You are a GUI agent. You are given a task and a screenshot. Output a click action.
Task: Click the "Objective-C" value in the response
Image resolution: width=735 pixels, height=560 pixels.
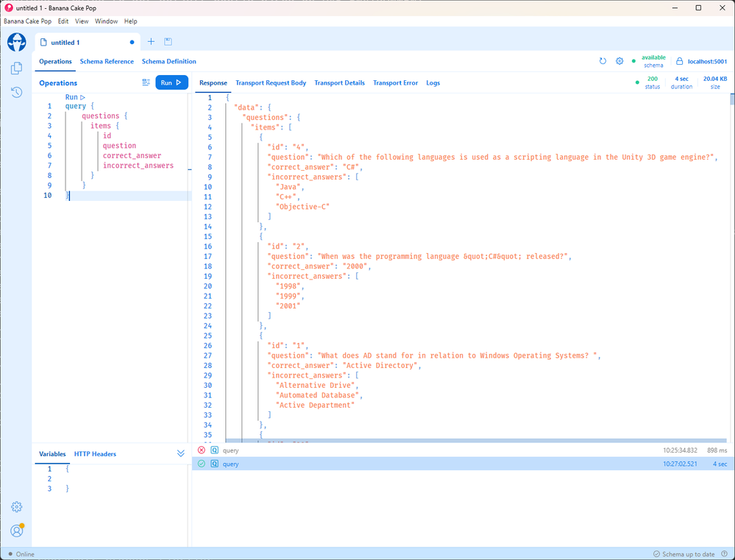303,207
